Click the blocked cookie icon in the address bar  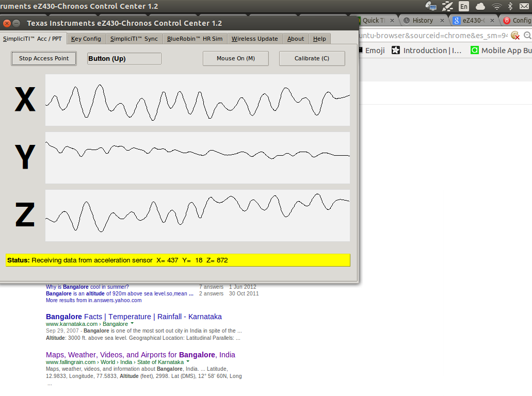coord(515,35)
